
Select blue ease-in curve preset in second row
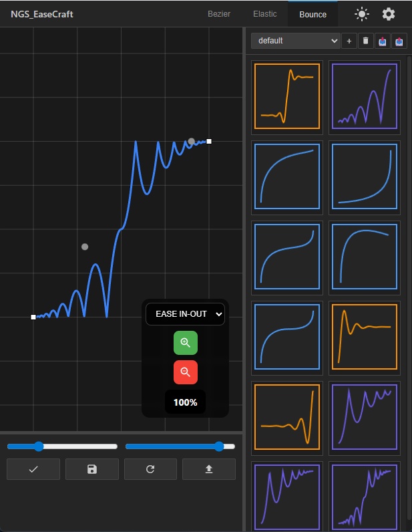364,176
